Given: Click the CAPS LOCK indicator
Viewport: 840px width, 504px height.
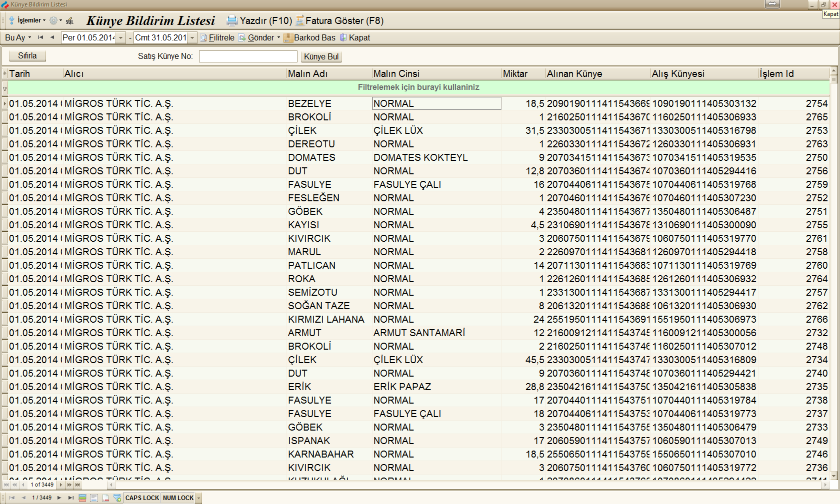Looking at the screenshot, I should tap(142, 498).
